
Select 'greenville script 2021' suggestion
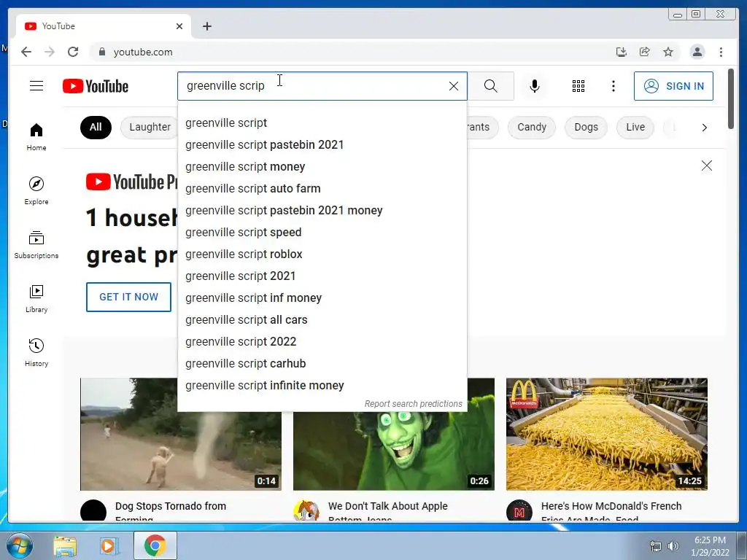(322, 276)
